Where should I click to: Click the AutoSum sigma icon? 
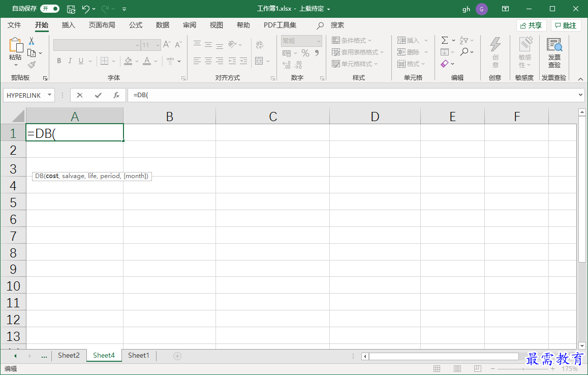(445, 40)
